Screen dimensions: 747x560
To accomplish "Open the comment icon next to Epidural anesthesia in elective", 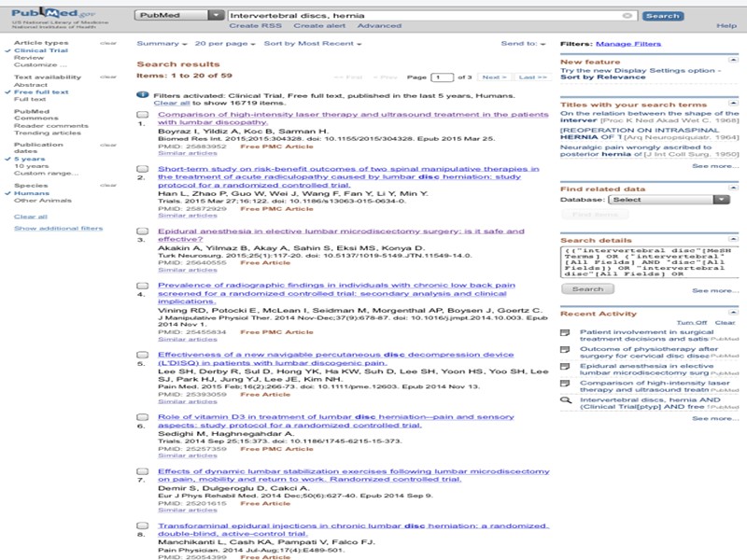I will coord(565,366).
